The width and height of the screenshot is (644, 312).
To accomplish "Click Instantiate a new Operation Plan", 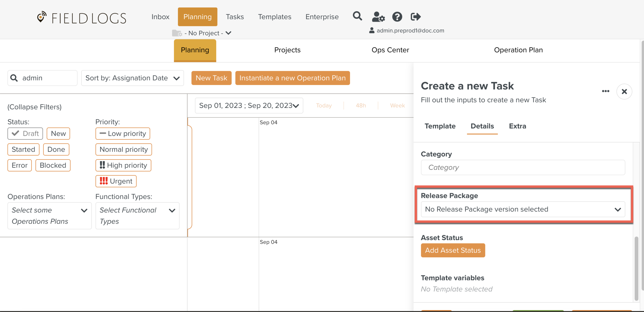I will pyautogui.click(x=292, y=78).
